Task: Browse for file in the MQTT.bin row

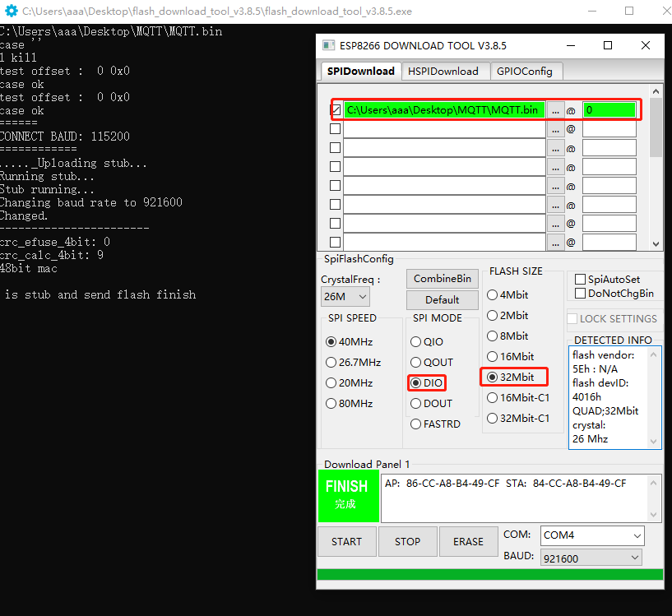Action: pyautogui.click(x=555, y=110)
